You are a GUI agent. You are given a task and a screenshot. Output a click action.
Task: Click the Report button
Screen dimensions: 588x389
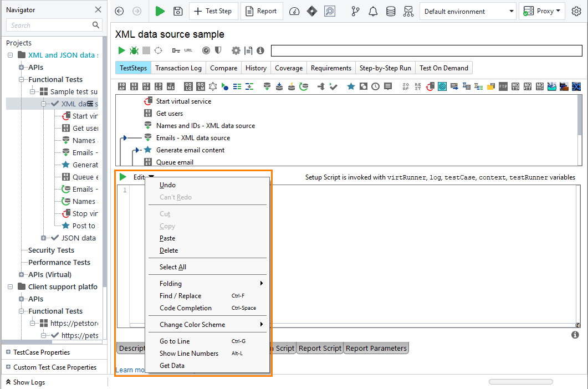pyautogui.click(x=262, y=11)
